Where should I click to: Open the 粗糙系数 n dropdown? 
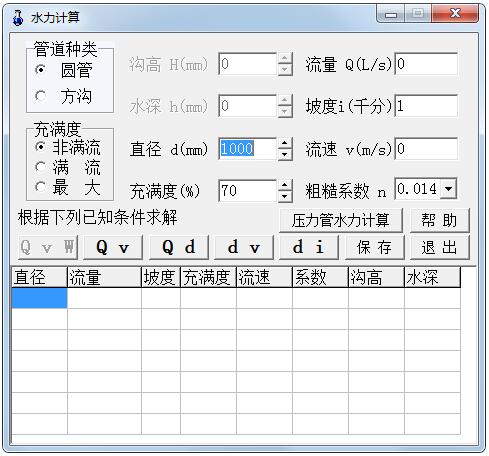click(x=448, y=189)
